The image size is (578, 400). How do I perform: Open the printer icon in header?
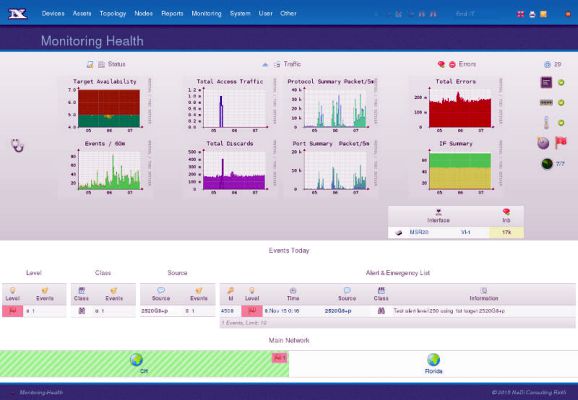pos(532,14)
